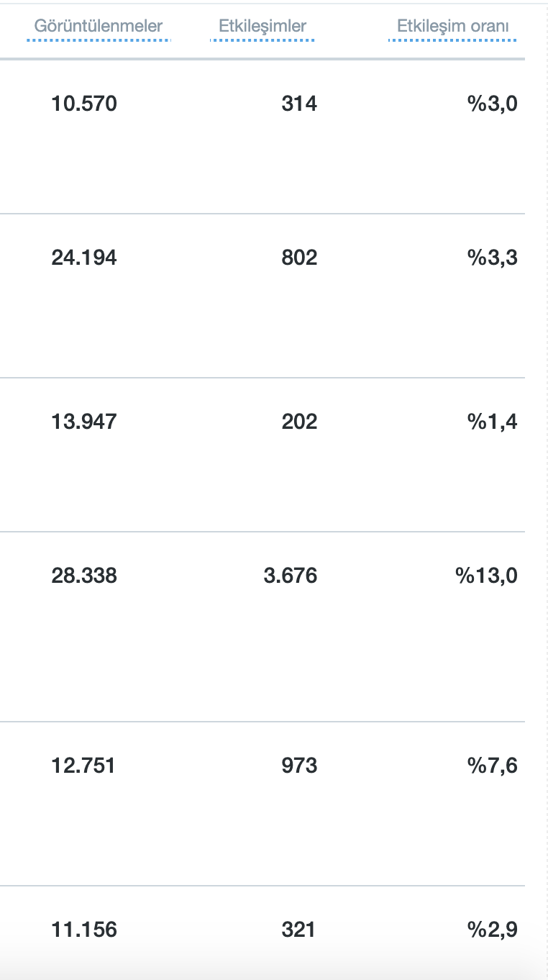
Task: Click the %3,3 engagement rate
Action: point(492,258)
